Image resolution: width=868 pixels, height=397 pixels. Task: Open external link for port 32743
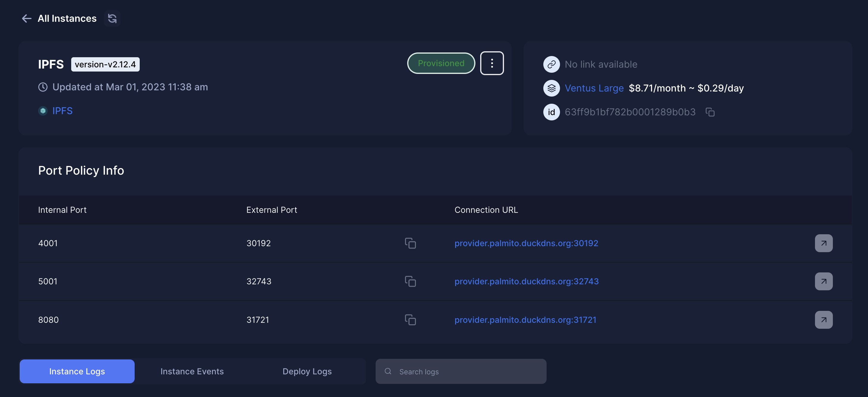(824, 281)
